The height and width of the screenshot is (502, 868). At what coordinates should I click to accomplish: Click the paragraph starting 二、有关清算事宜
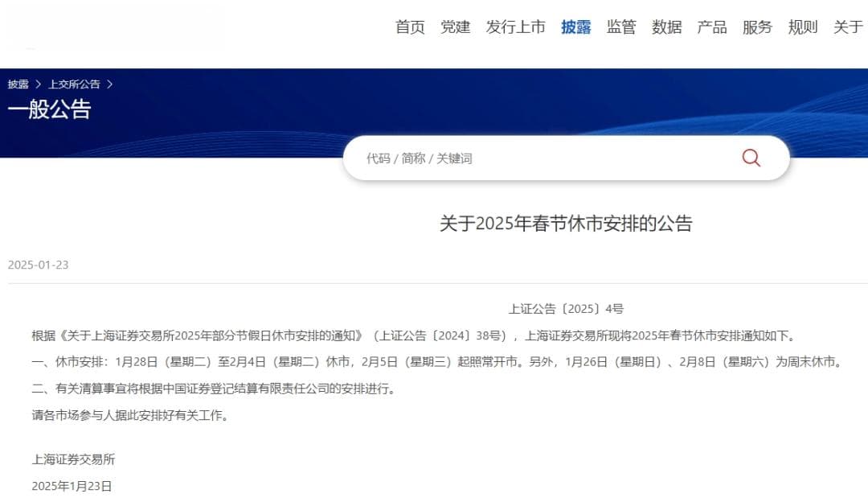coord(215,389)
